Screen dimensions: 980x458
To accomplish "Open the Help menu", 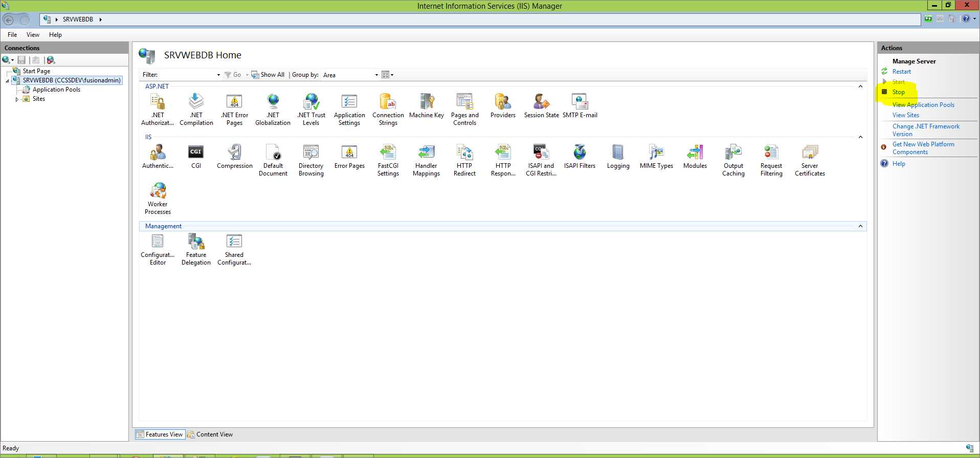I will pos(55,35).
